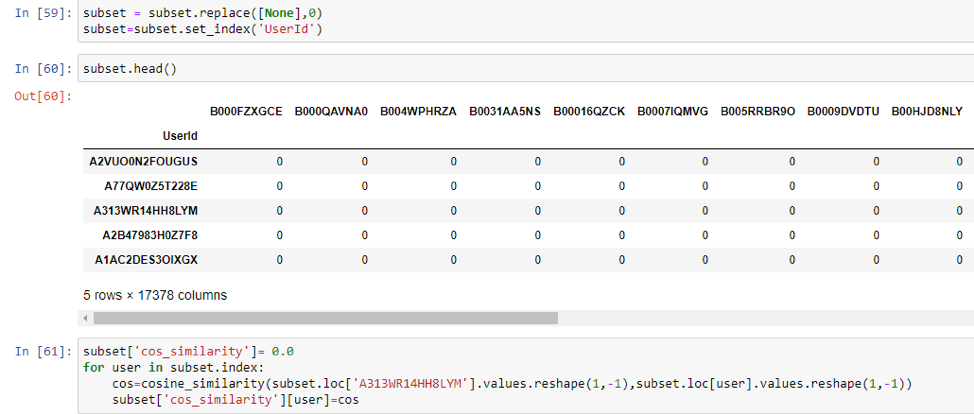Select column header B0031AA5NS
The width and height of the screenshot is (974, 414).
point(505,112)
